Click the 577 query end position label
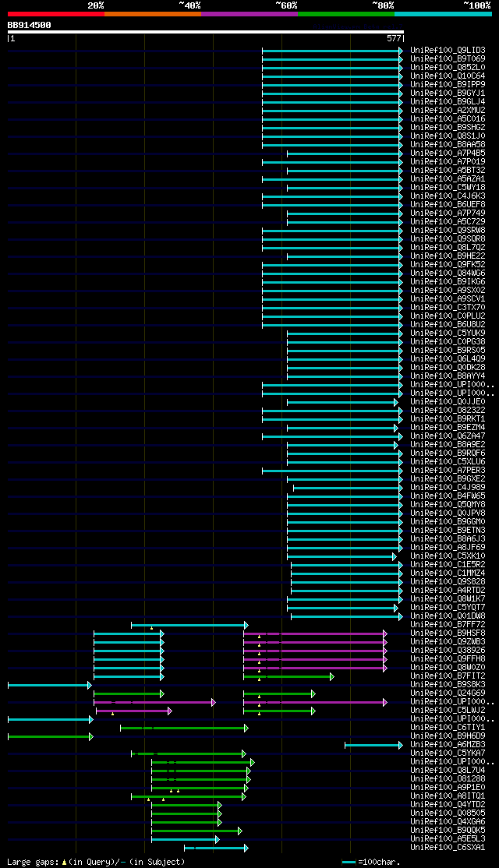The height and width of the screenshot is (868, 499). click(x=394, y=39)
